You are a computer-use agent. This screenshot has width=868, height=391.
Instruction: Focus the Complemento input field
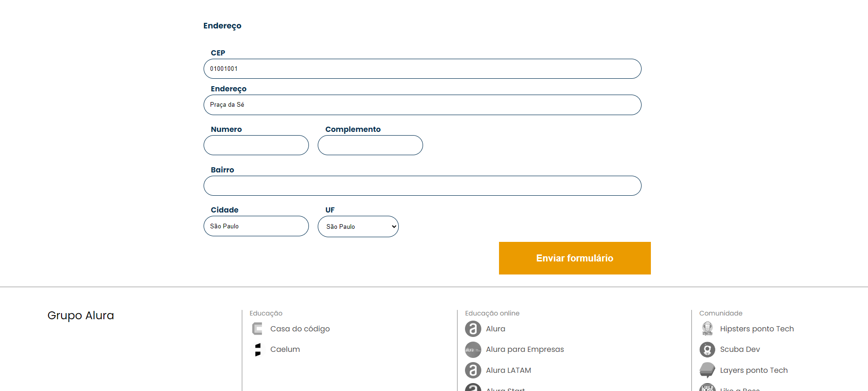point(370,145)
